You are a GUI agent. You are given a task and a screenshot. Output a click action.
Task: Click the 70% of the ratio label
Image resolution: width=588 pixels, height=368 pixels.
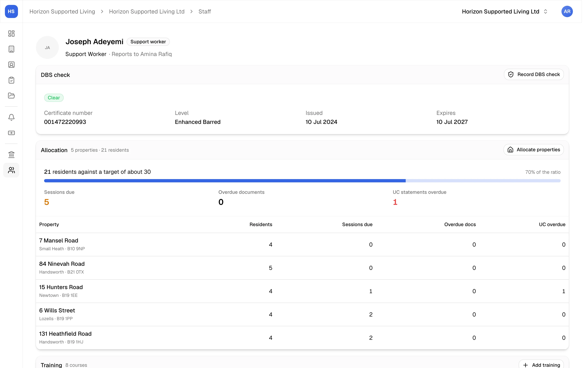pyautogui.click(x=543, y=172)
